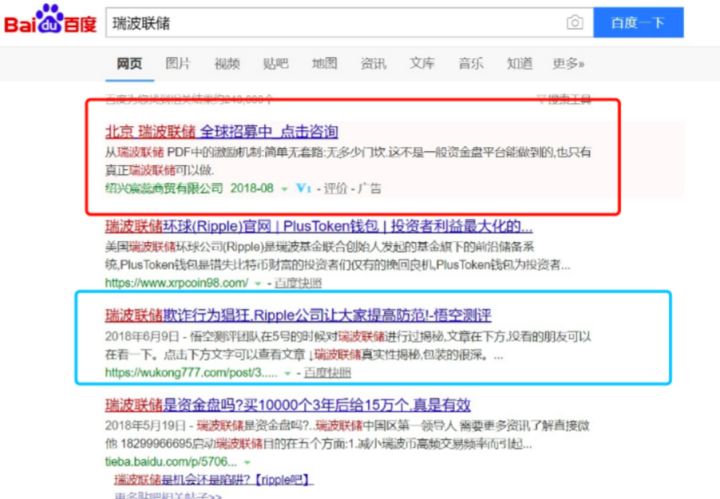Expand the 更多» tab menu

(568, 64)
